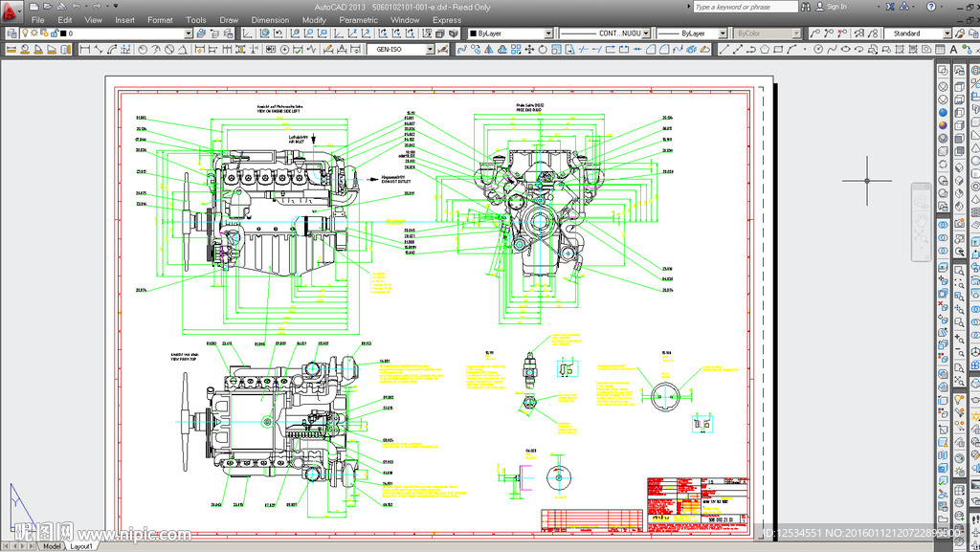Click the Polygon draw tool icon
Screen dimensions: 980x552
pos(765,50)
